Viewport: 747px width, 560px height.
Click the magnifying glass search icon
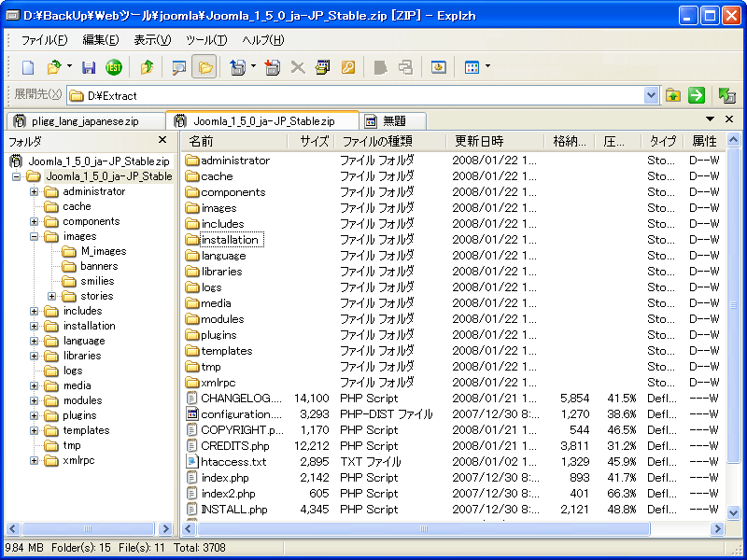pos(179,67)
